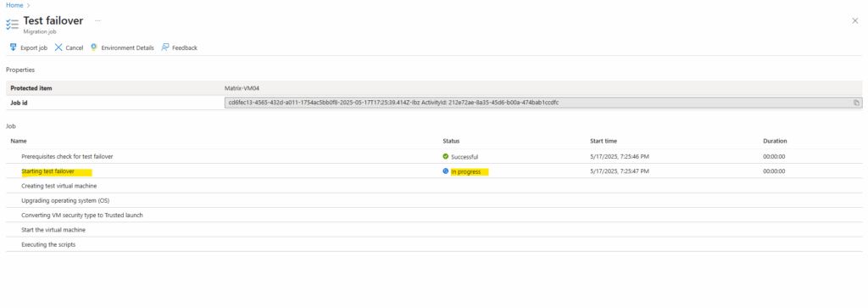Select the Upgrading operating system (OS) row

coord(434,200)
